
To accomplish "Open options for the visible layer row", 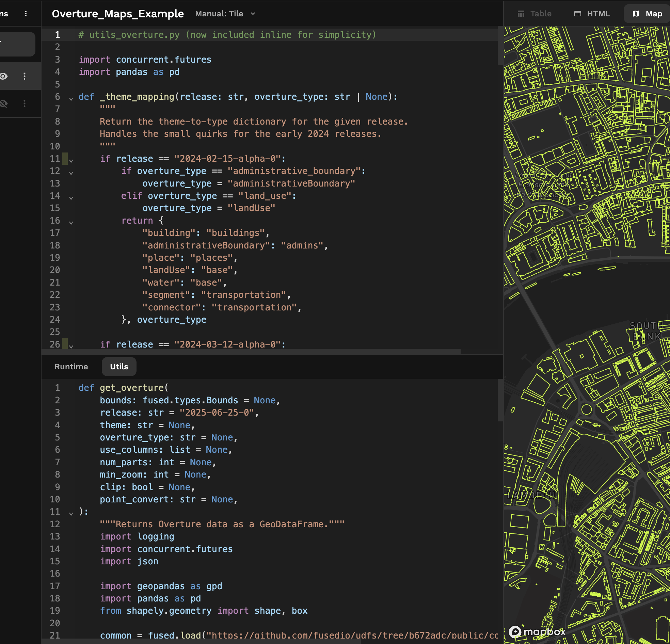I will tap(24, 76).
